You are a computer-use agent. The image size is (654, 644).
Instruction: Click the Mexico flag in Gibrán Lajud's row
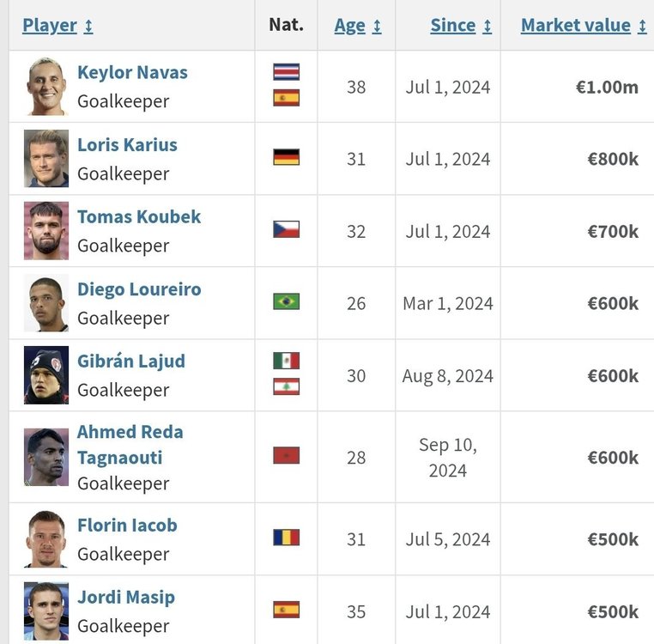pyautogui.click(x=286, y=361)
